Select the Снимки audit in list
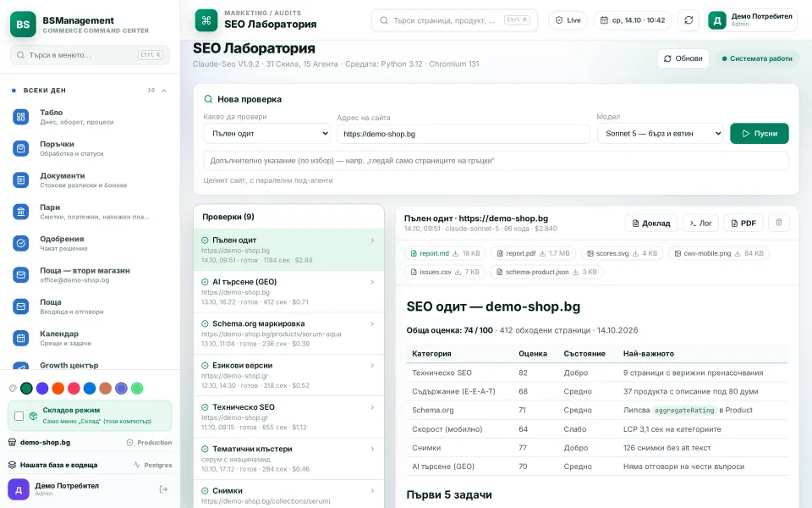 tap(288, 494)
